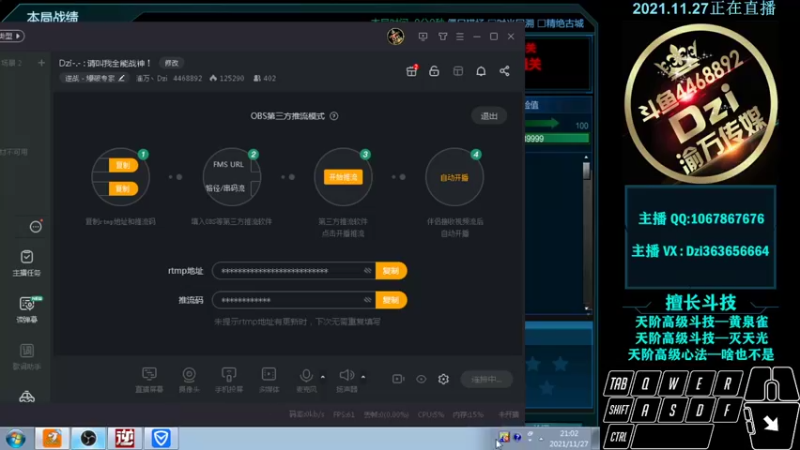Click the FPS:61 status readout
800x450 pixels.
[344, 414]
